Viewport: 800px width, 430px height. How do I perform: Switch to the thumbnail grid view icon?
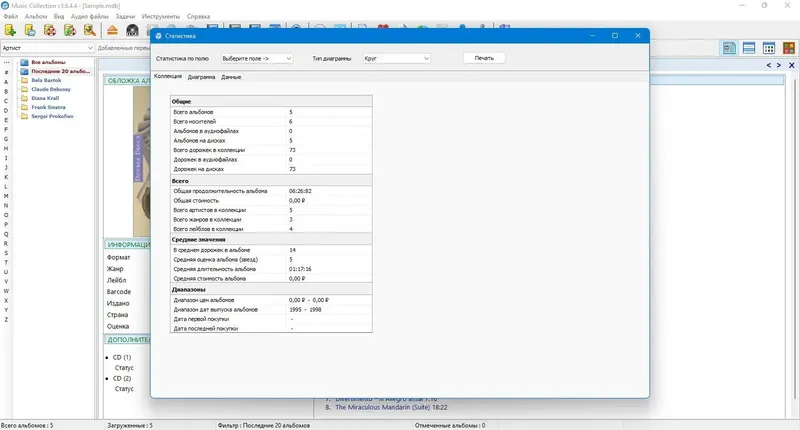click(x=769, y=48)
